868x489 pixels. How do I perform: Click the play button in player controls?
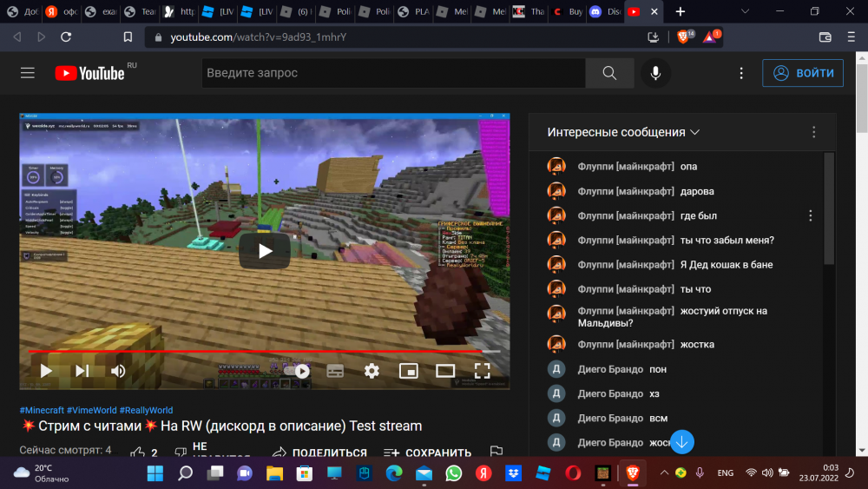click(47, 371)
